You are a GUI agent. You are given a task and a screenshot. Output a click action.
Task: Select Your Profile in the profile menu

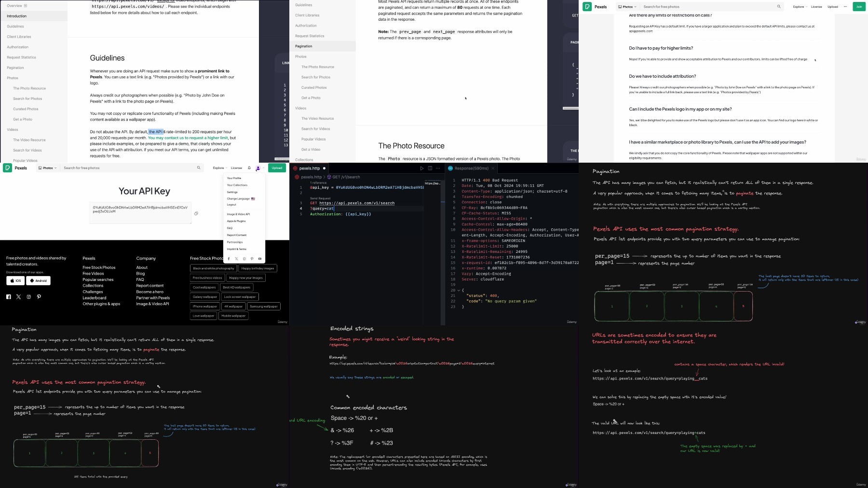click(234, 178)
